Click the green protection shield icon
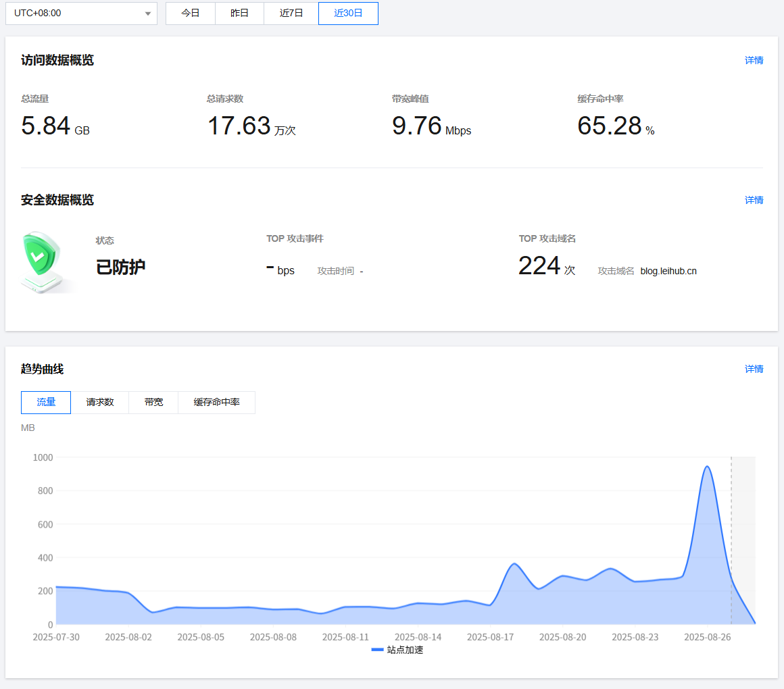The image size is (784, 689). pos(42,261)
